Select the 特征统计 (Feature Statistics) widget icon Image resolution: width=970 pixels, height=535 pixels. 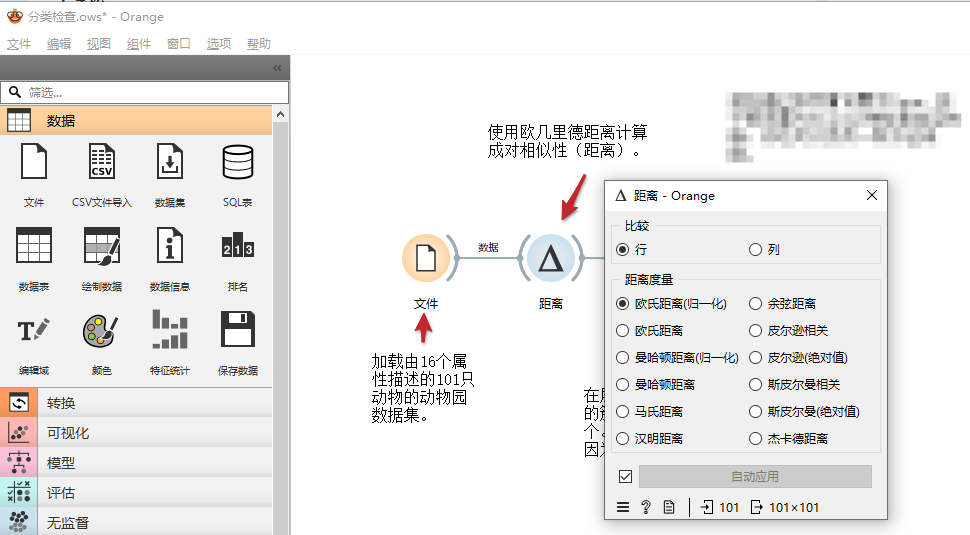pyautogui.click(x=170, y=330)
